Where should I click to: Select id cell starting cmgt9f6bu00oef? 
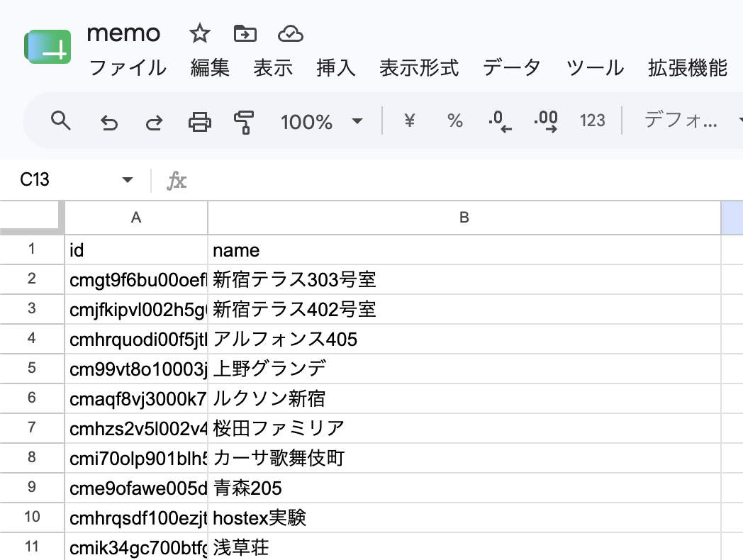136,279
